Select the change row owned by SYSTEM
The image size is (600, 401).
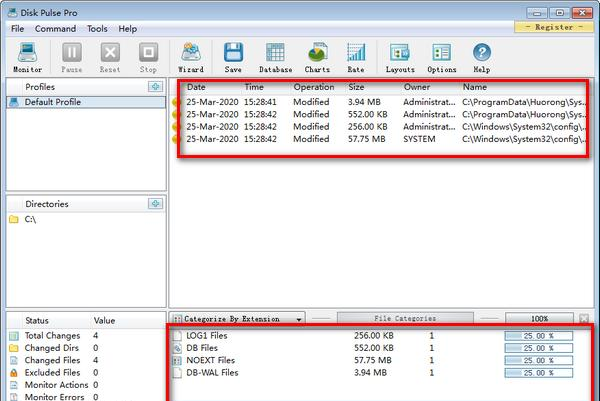coord(379,139)
